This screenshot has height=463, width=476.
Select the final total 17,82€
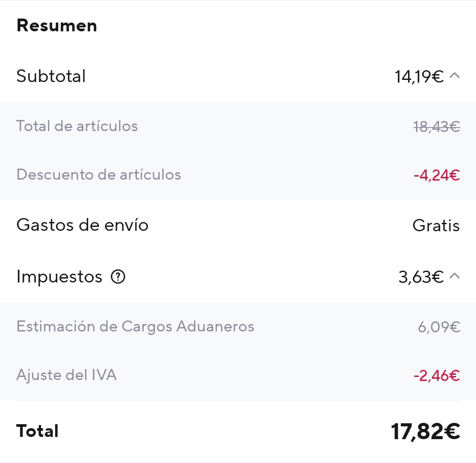point(425,431)
